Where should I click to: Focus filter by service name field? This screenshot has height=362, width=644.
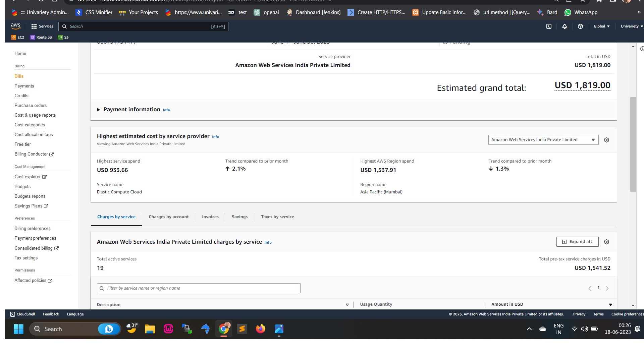coord(199,288)
